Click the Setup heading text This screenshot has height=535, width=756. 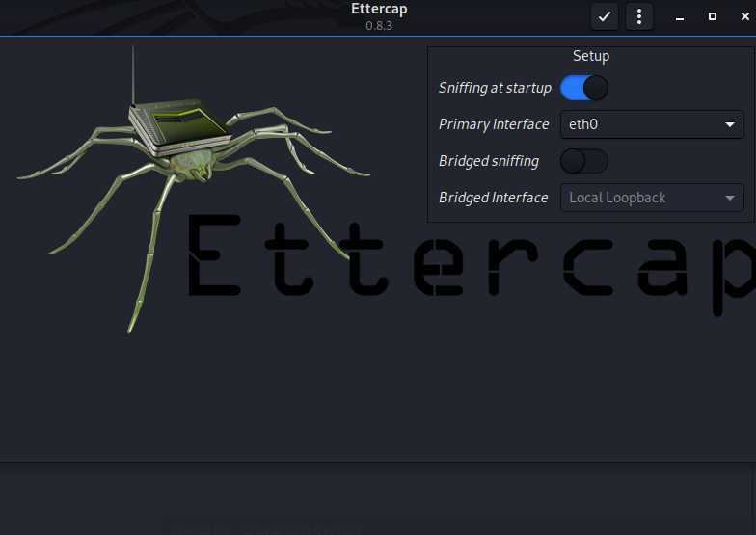point(591,56)
